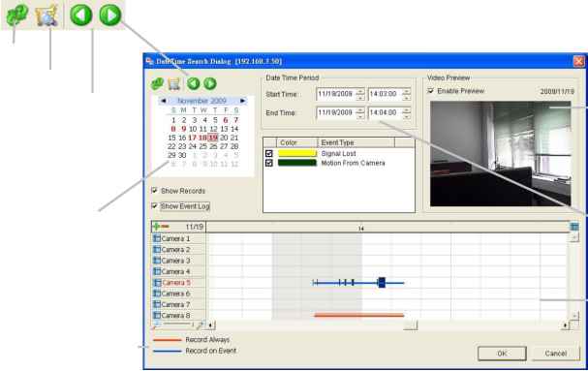Toggle the Show Records checkbox

pyautogui.click(x=154, y=190)
